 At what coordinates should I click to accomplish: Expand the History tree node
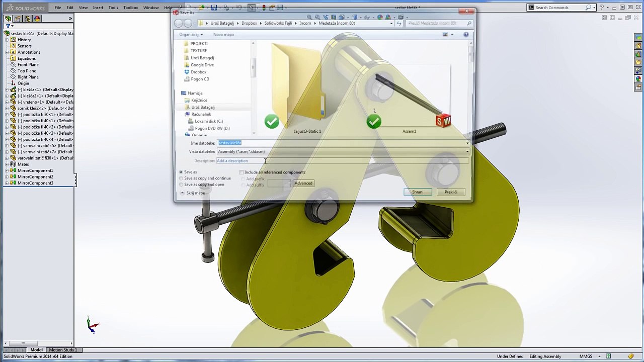7,40
